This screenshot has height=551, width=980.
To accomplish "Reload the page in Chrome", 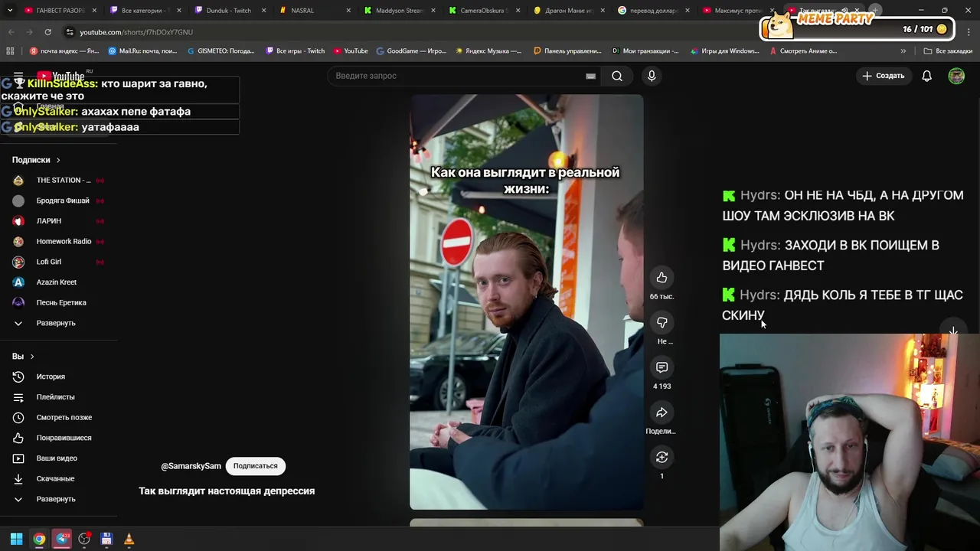I will 47,32.
